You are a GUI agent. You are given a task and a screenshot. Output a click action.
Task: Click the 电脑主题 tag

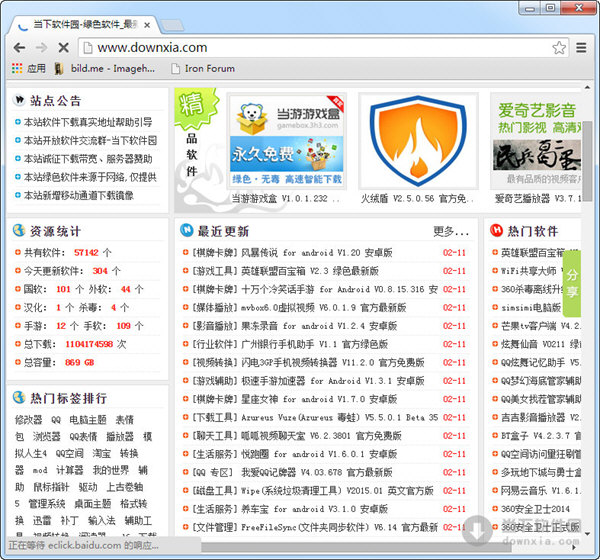click(x=88, y=420)
